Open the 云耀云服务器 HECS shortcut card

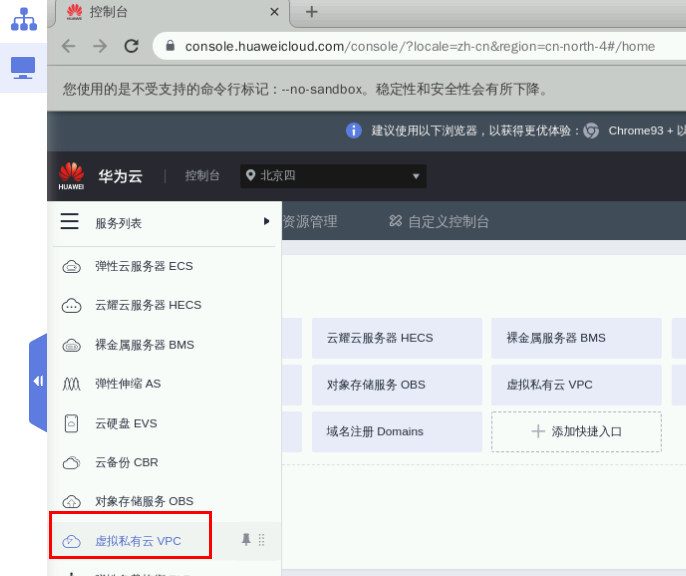397,338
